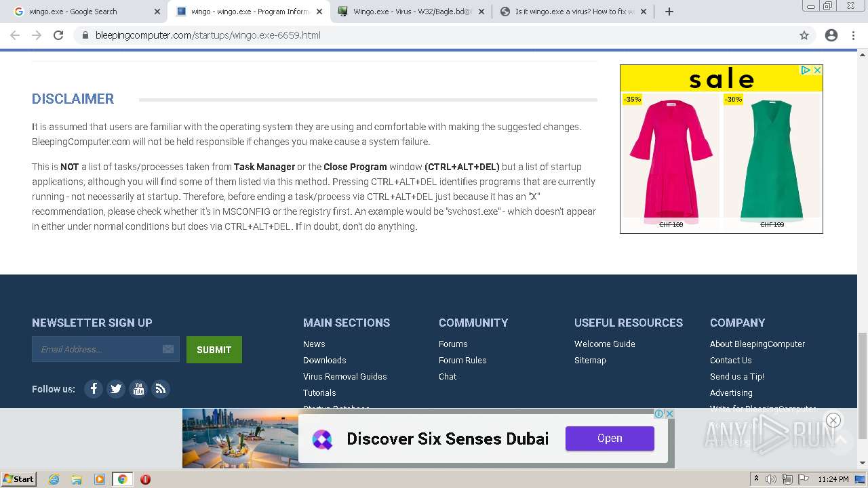The image size is (868, 488).
Task: Click the scrollbar down arrow
Action: pos(863,463)
